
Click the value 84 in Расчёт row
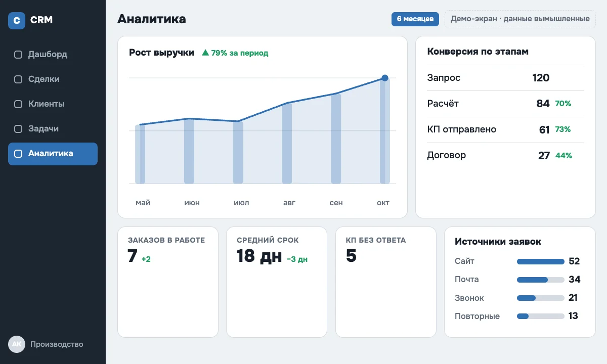(x=543, y=104)
